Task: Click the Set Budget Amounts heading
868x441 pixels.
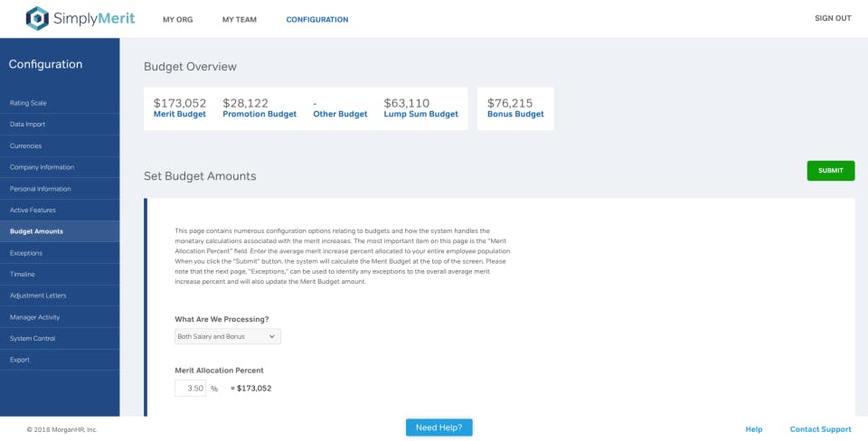Action: (200, 176)
